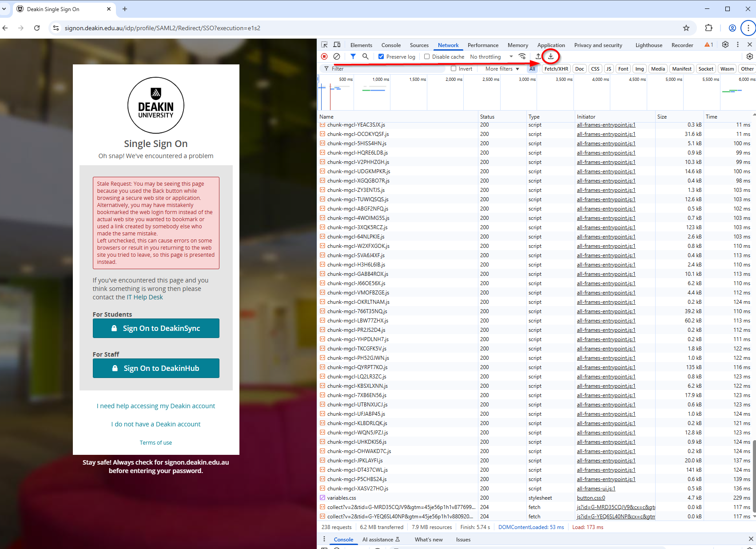Uncheck the Preserve log checkbox
The width and height of the screenshot is (756, 549).
381,56
